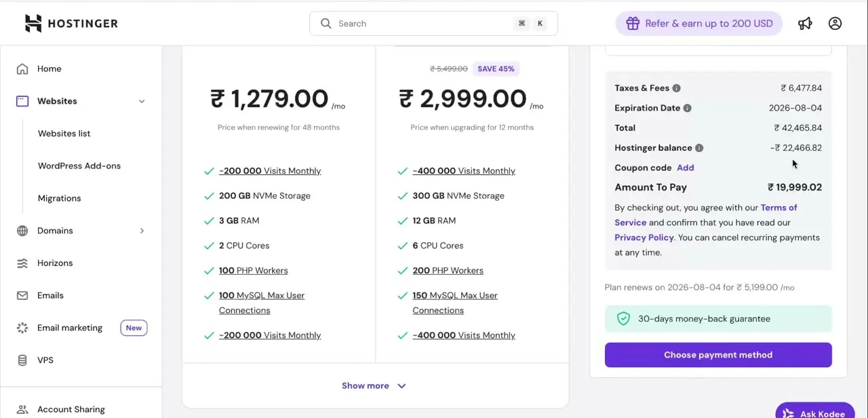Open the Websites list menu item
The width and height of the screenshot is (868, 418).
[64, 134]
